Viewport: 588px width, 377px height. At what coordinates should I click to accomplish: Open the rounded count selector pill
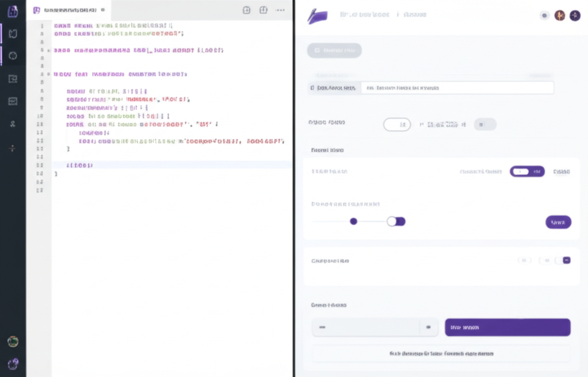click(397, 124)
